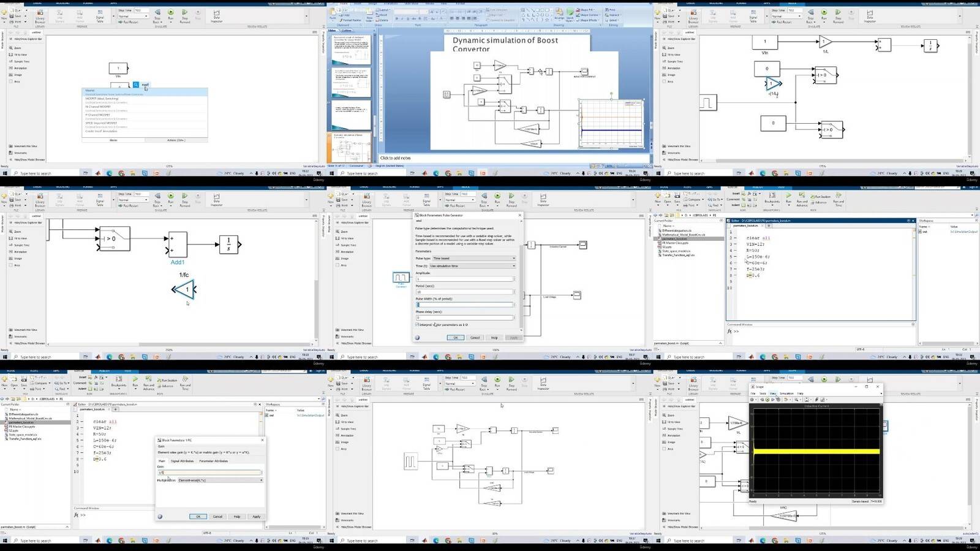Click the Gain value field in Gain dialog
The width and height of the screenshot is (980, 551).
(x=210, y=473)
